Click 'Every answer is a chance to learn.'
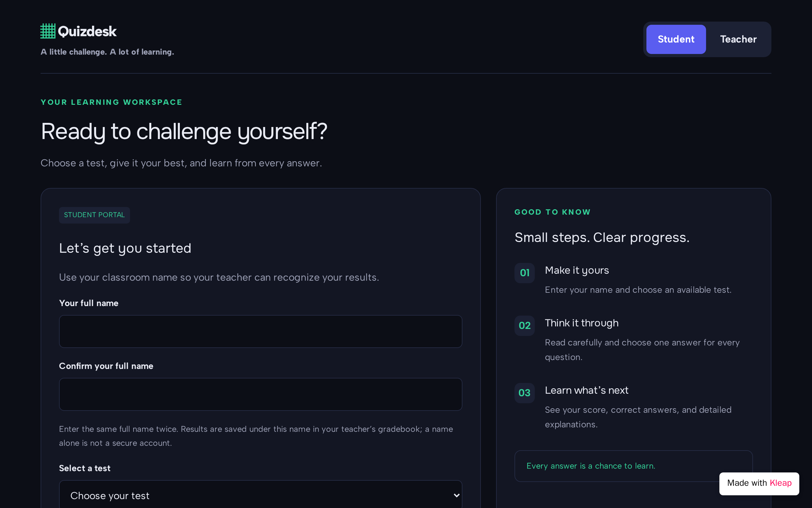Viewport: 812px width, 508px height. (x=591, y=466)
